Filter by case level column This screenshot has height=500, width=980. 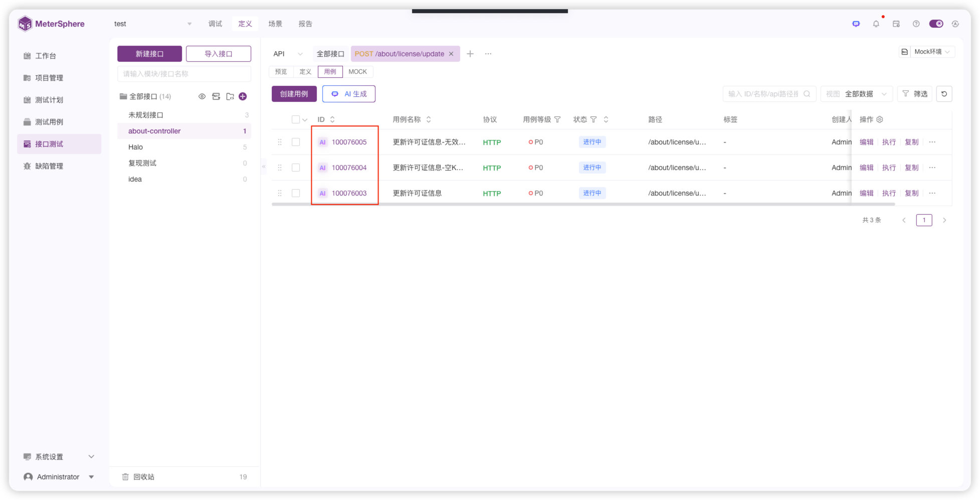click(x=557, y=119)
